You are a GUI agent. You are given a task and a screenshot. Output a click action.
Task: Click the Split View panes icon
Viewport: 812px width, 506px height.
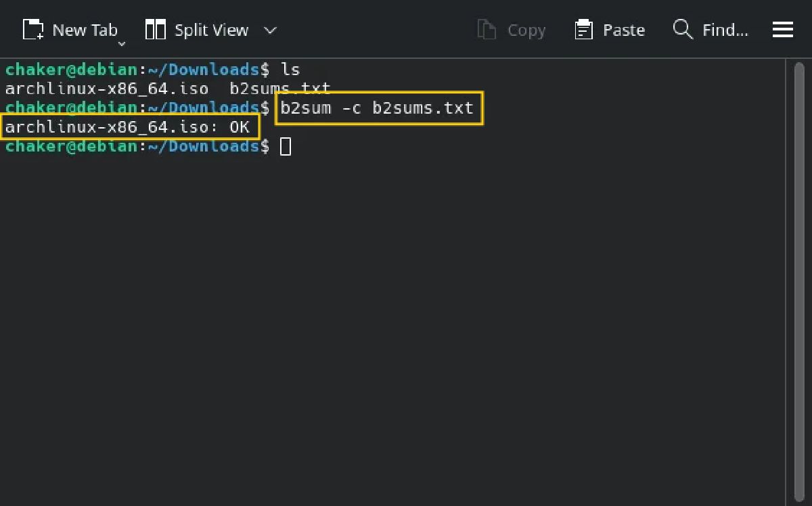[x=156, y=30]
